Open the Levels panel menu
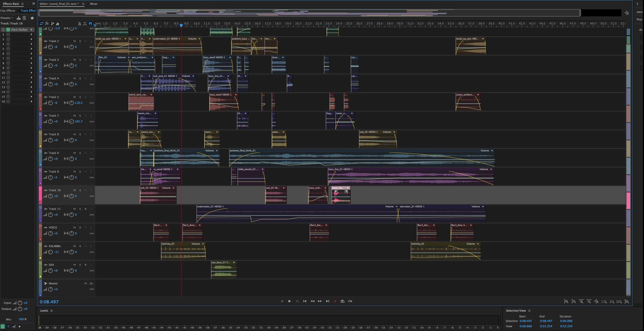The height and width of the screenshot is (331, 644). click(x=52, y=311)
